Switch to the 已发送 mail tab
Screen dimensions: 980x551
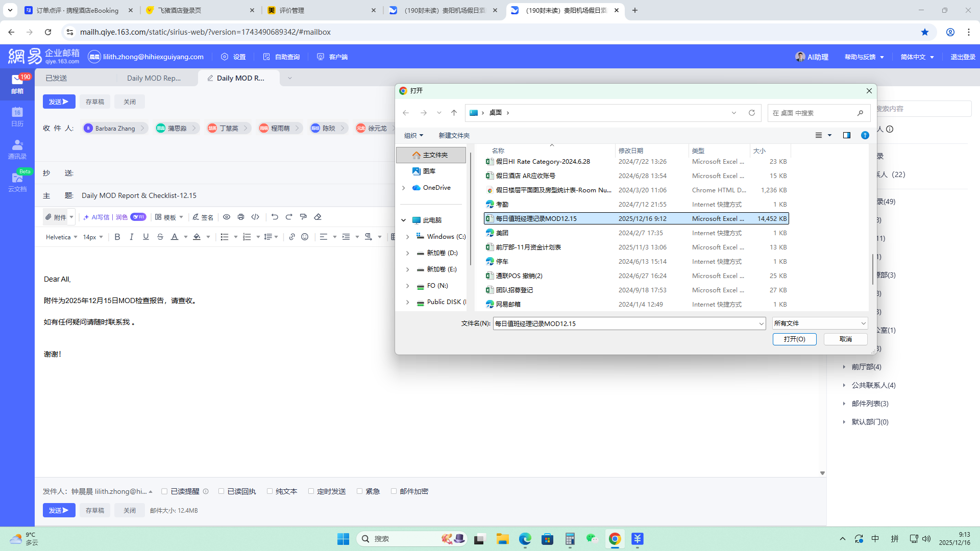point(56,78)
